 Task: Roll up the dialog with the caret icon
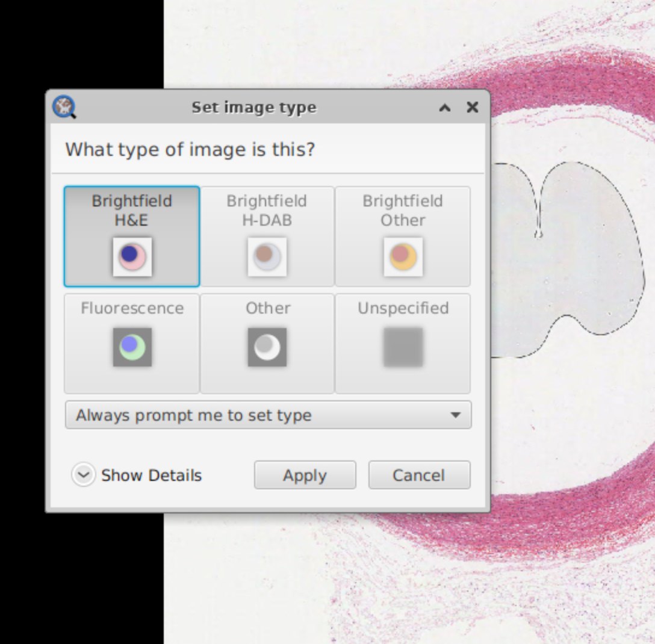pyautogui.click(x=445, y=108)
